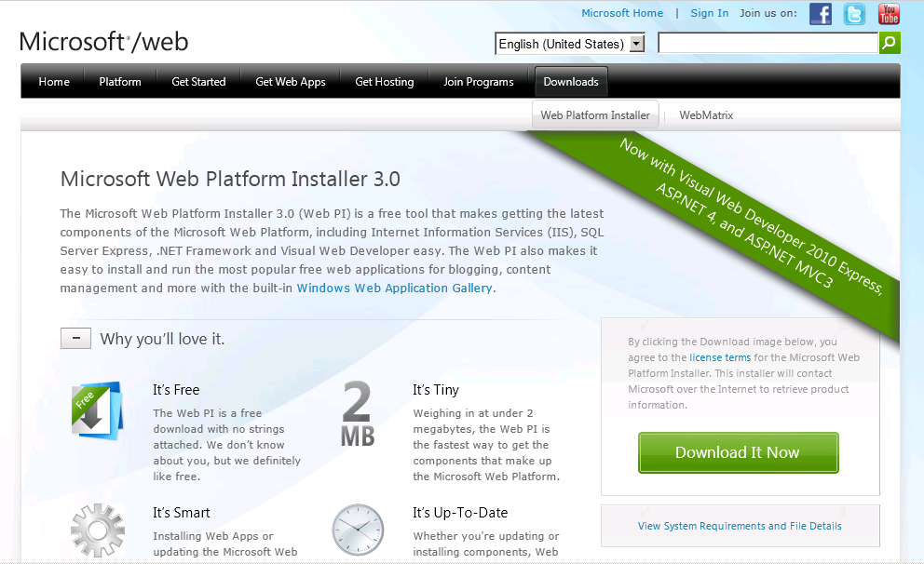Click the Sign In link
Screen dimensions: 924x564
[x=710, y=13]
